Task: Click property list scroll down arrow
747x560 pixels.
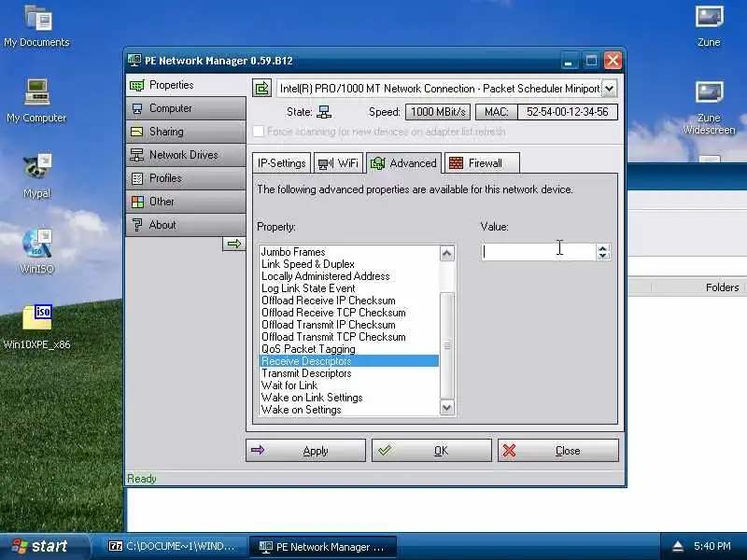Action: (447, 408)
